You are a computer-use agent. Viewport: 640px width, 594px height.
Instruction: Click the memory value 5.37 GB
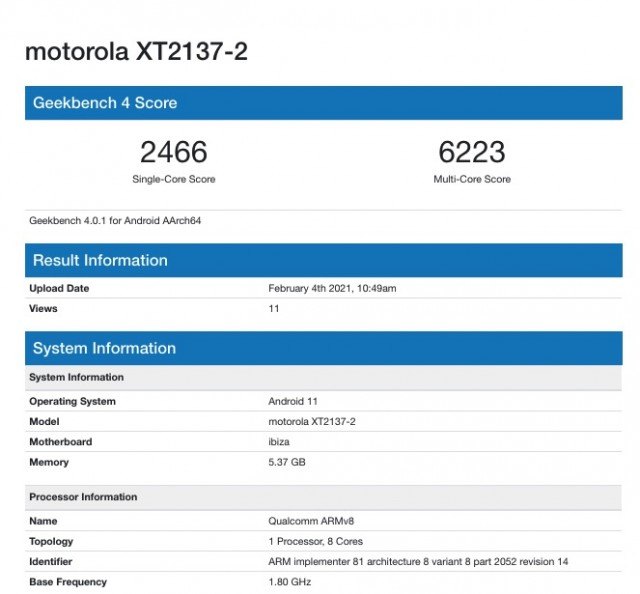[288, 462]
